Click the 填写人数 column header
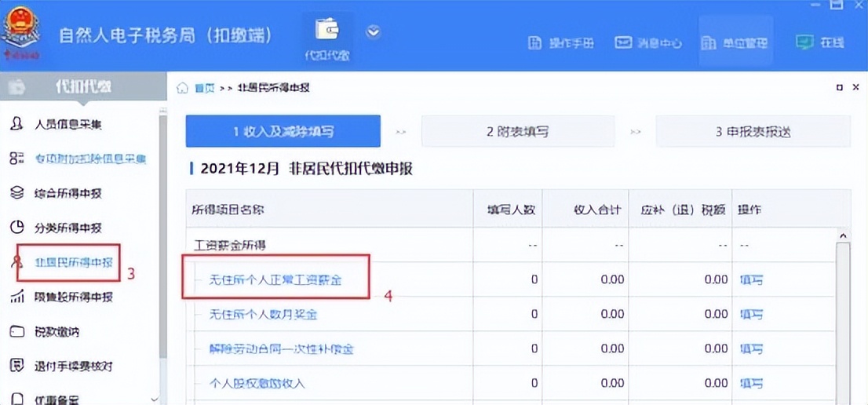 tap(508, 210)
